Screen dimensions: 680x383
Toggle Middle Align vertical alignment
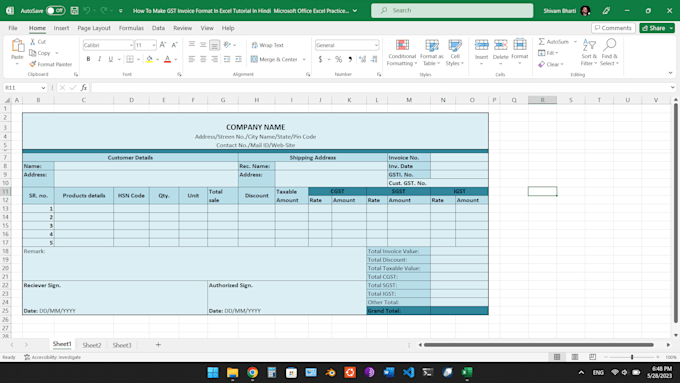(203, 45)
